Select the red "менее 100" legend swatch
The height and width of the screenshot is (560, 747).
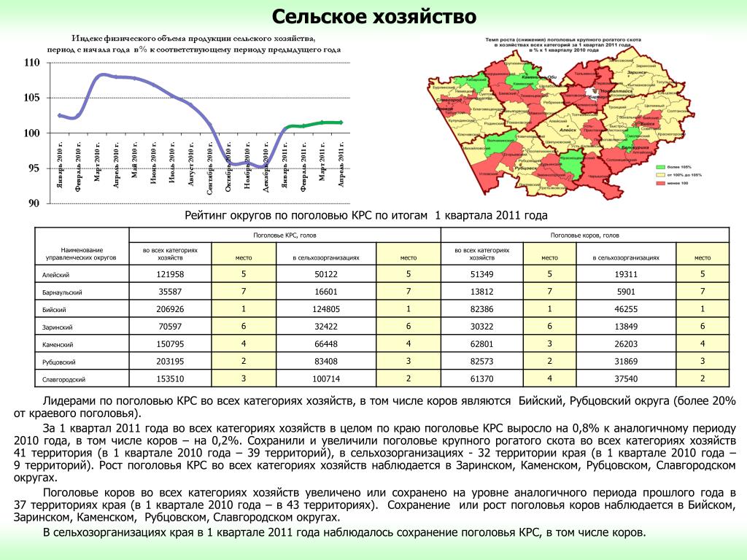[660, 183]
